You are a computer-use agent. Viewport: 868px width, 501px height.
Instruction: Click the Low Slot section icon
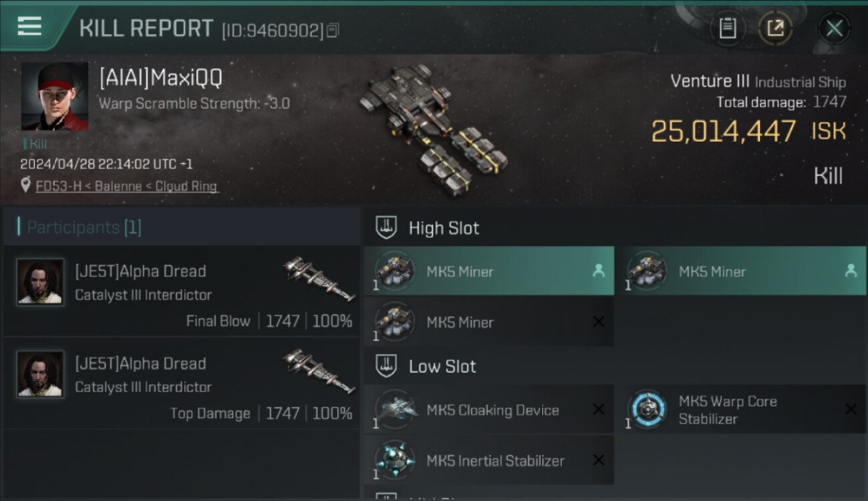tap(386, 366)
